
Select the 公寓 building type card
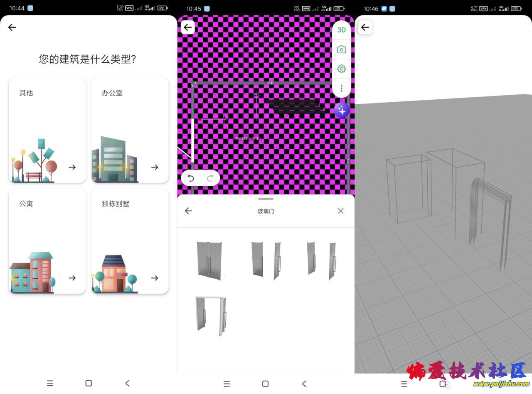pos(47,241)
